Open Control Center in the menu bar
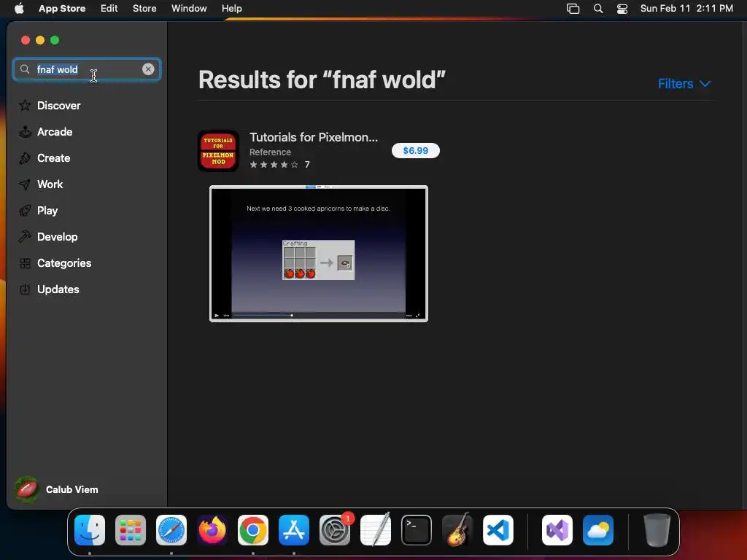Viewport: 747px width, 560px height. click(622, 9)
